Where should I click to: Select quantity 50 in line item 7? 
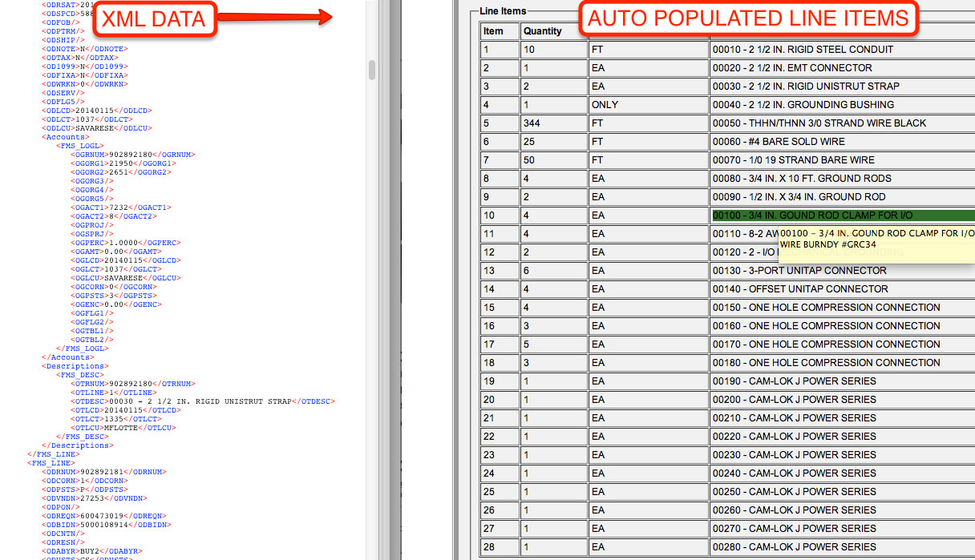click(553, 160)
